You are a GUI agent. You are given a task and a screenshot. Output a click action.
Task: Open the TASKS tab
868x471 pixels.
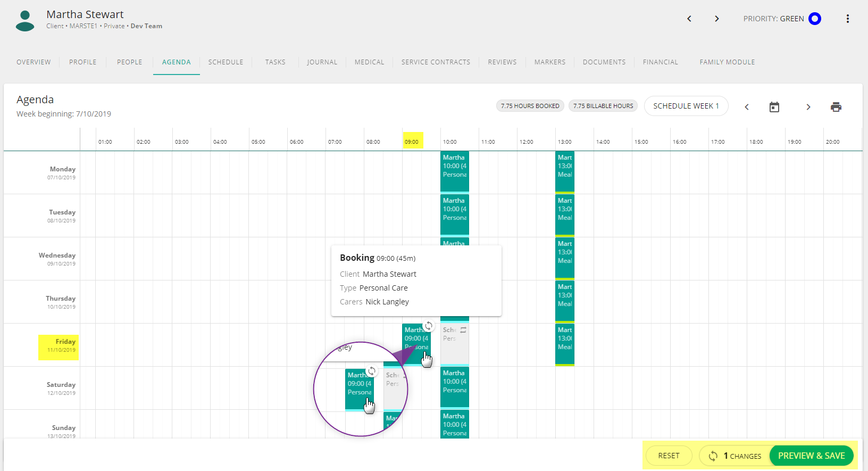pos(276,62)
